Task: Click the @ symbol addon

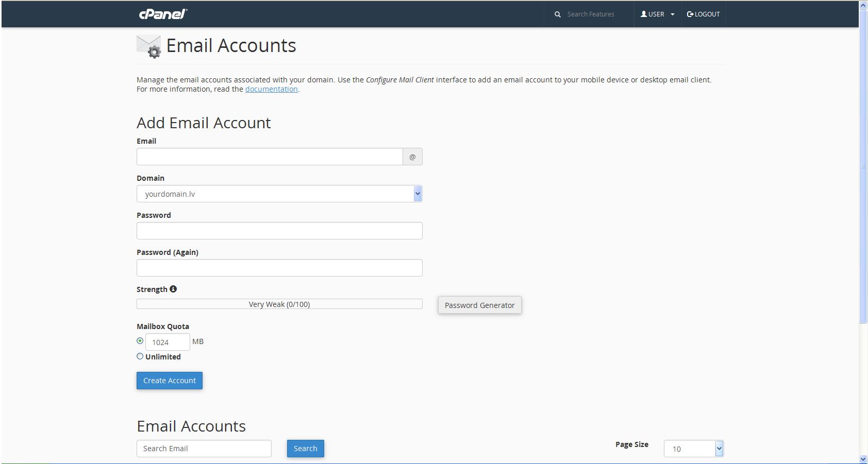Action: (x=412, y=157)
